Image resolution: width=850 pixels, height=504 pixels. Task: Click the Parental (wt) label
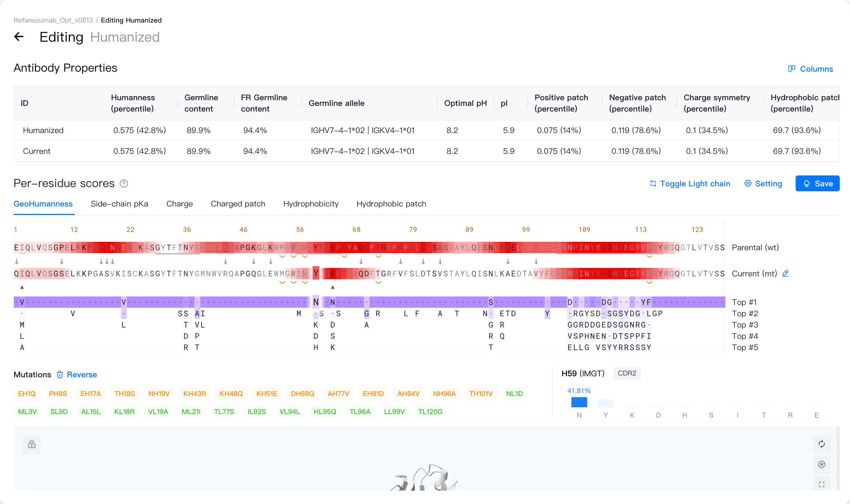pyautogui.click(x=755, y=247)
